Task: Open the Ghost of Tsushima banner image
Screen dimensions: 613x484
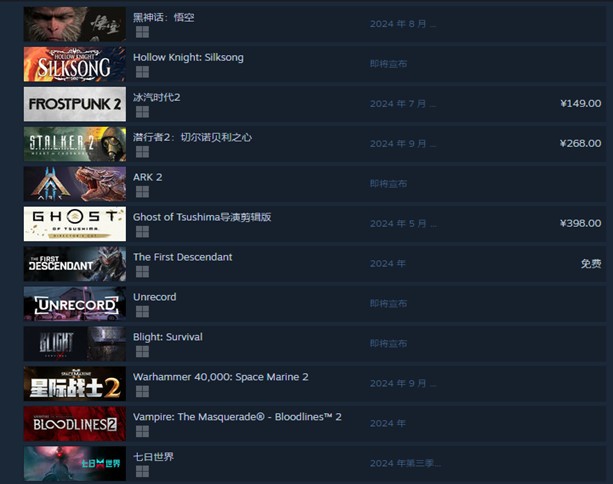Action: (75, 224)
